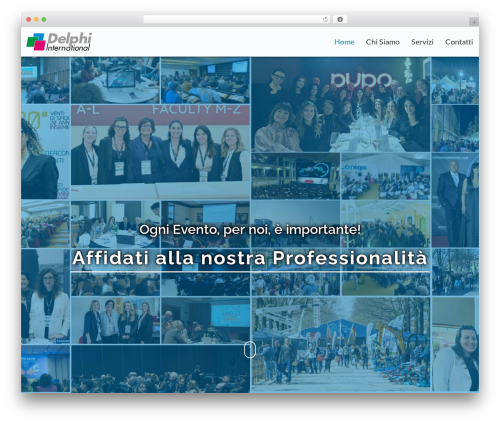Image resolution: width=500 pixels, height=423 pixels.
Task: Select the Pupo dinner group photo
Action: click(340, 104)
